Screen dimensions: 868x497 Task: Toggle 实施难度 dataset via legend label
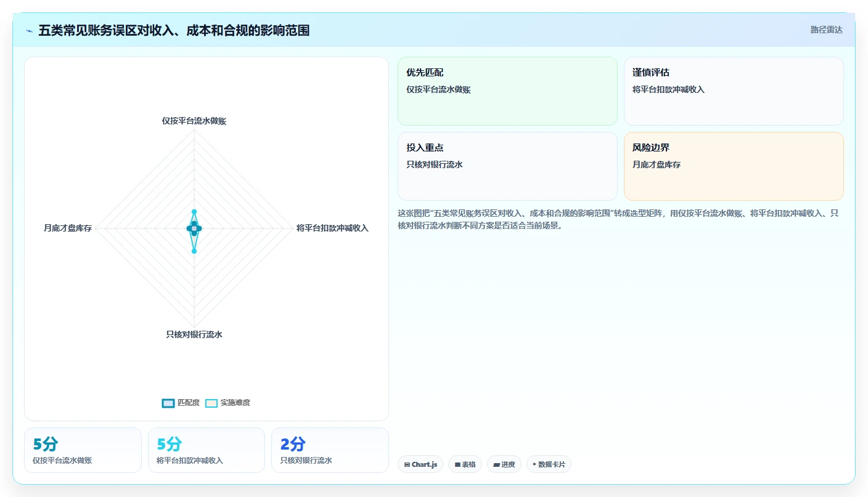pos(235,403)
